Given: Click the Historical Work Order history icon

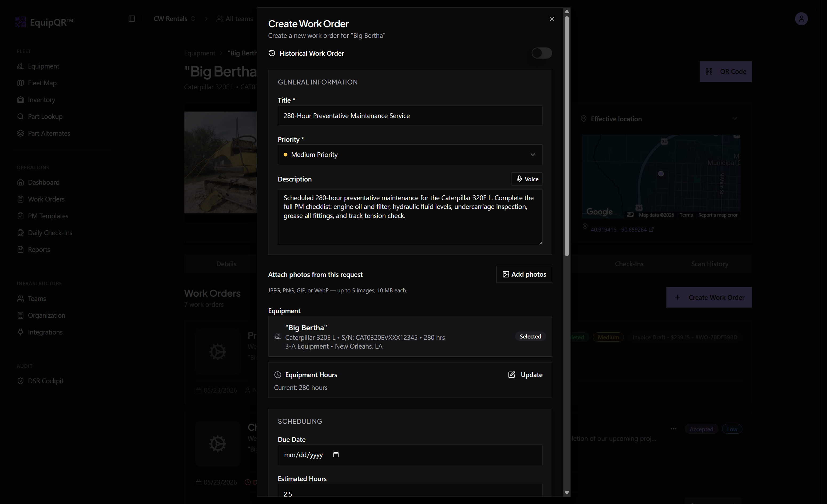Looking at the screenshot, I should tap(272, 53).
